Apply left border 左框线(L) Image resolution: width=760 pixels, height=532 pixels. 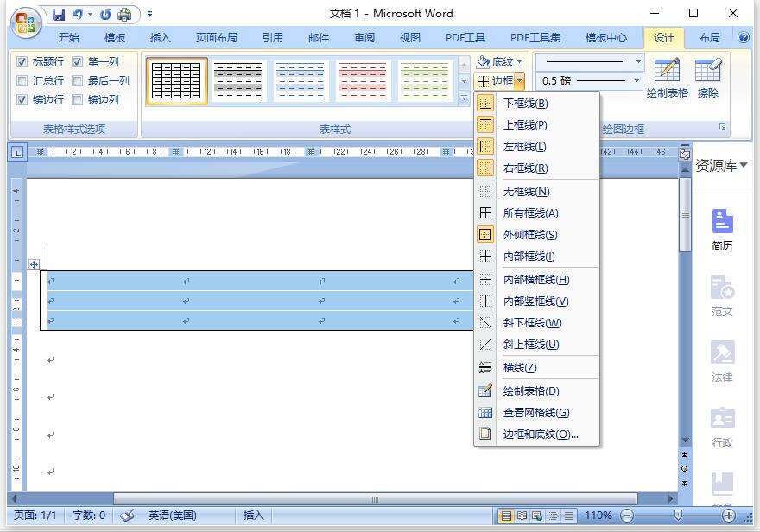tap(536, 146)
